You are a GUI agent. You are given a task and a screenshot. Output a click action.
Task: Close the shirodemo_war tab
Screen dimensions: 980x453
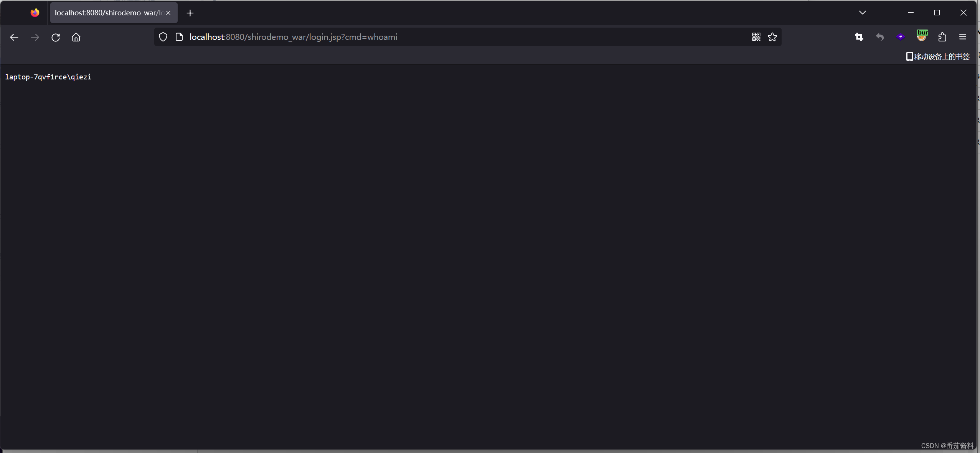(x=168, y=13)
